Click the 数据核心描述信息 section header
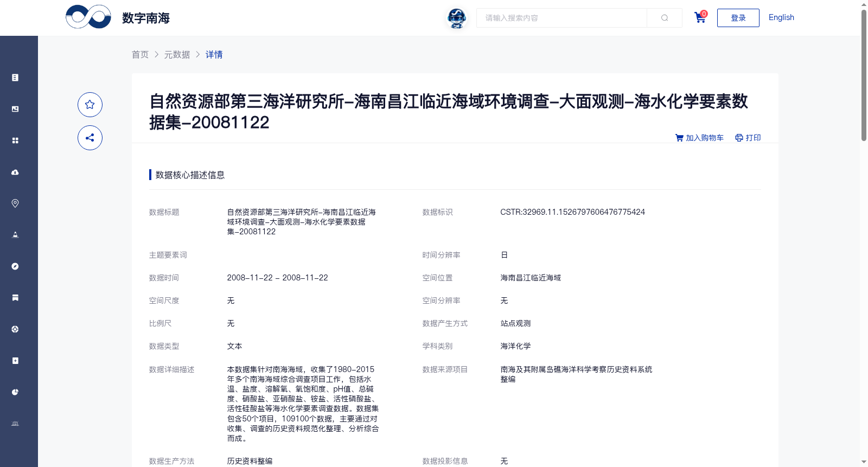868x467 pixels. click(190, 175)
